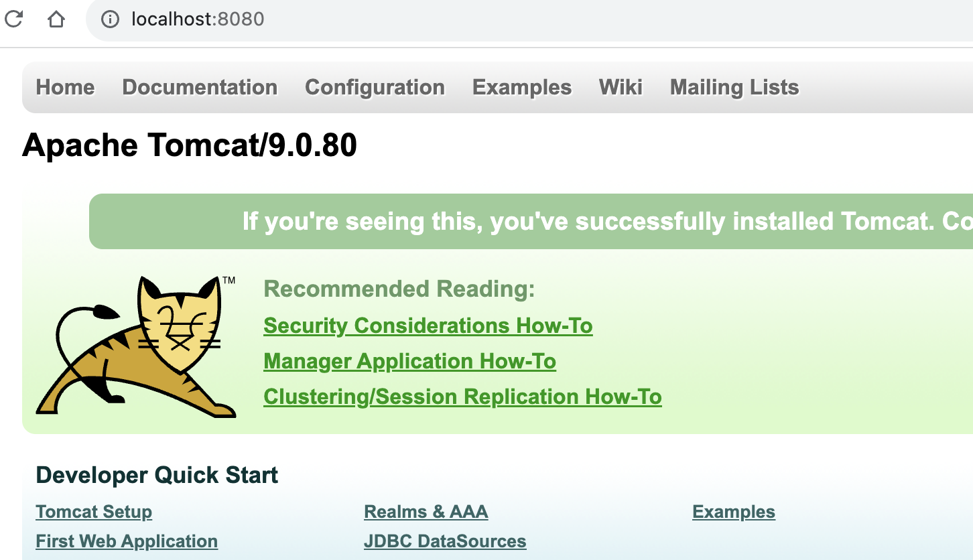Open the Mailing Lists navigation item
The image size is (973, 560).
[734, 87]
